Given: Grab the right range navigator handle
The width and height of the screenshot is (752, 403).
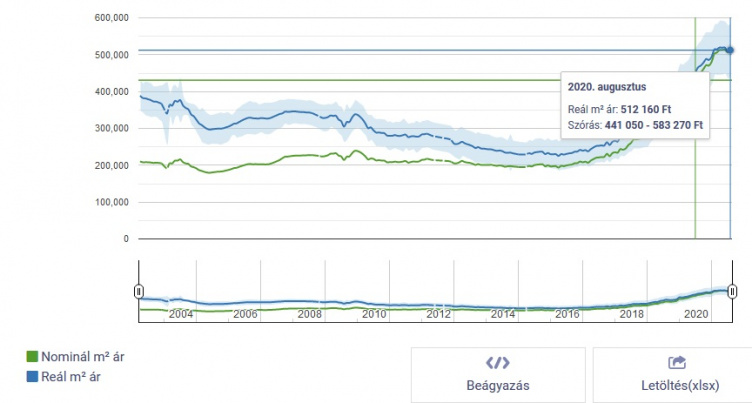Looking at the screenshot, I should click(x=732, y=290).
